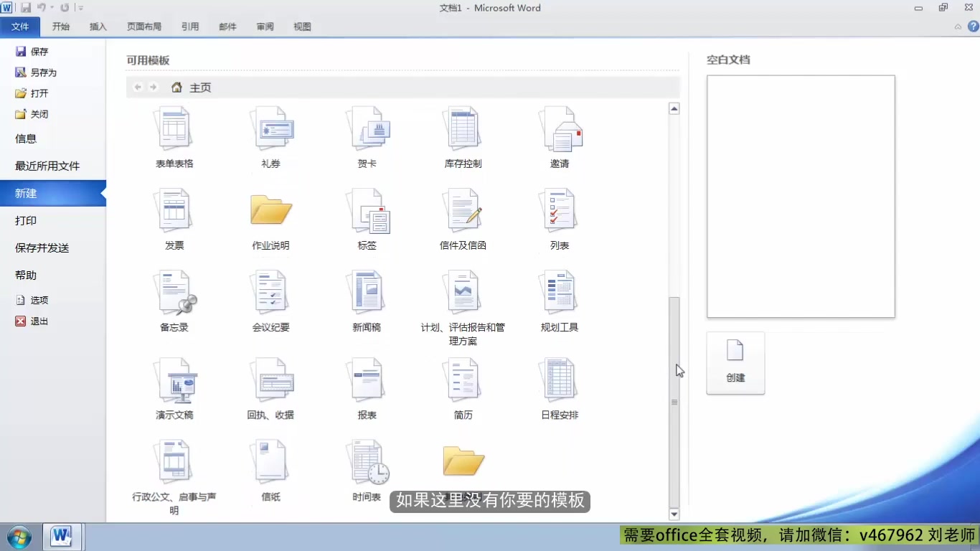This screenshot has height=551, width=980.
Task: Open the 礼券 template category
Action: tap(270, 138)
